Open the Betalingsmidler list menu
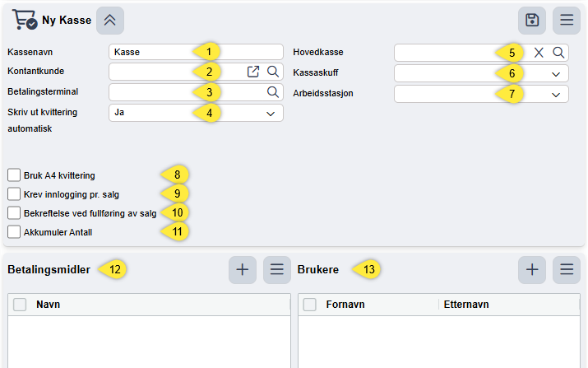The width and height of the screenshot is (588, 368). click(277, 269)
